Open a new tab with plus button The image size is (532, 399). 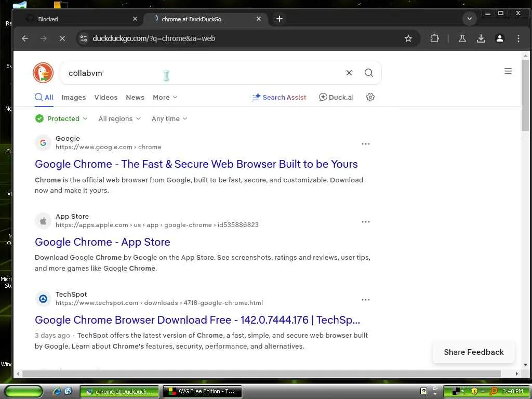pos(279,19)
